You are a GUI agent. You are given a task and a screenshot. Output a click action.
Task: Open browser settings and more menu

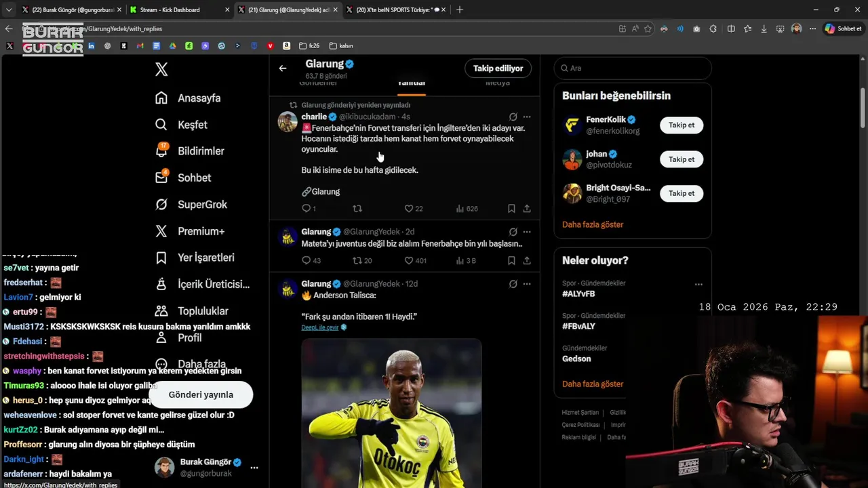click(x=812, y=28)
